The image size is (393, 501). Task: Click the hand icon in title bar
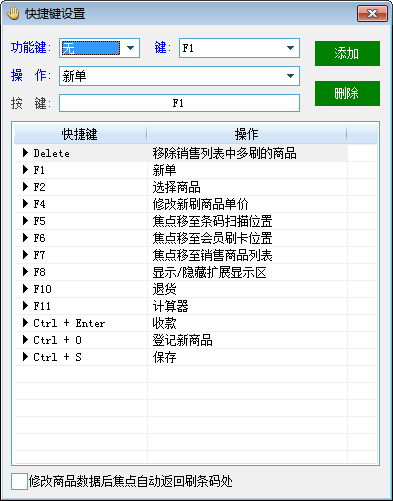(13, 14)
